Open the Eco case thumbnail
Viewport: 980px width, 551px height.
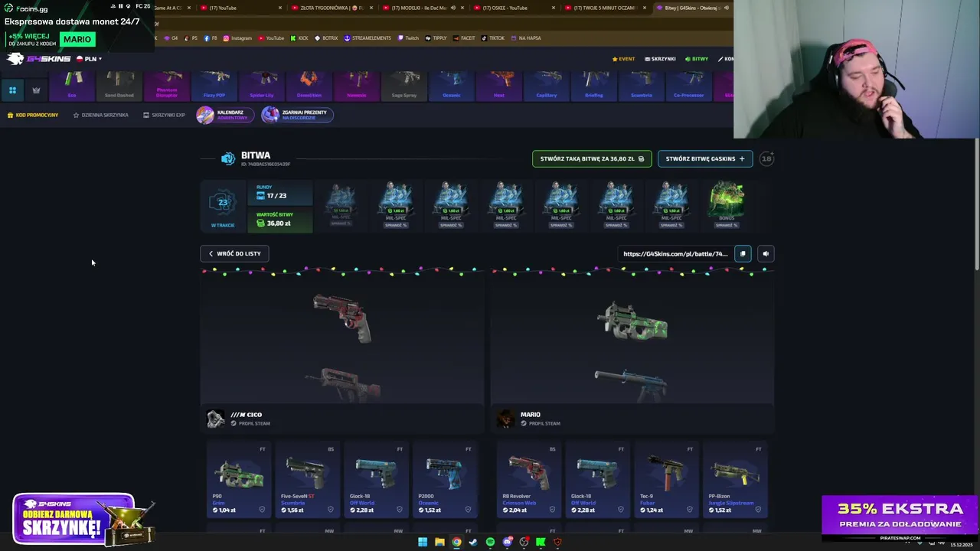click(x=72, y=85)
